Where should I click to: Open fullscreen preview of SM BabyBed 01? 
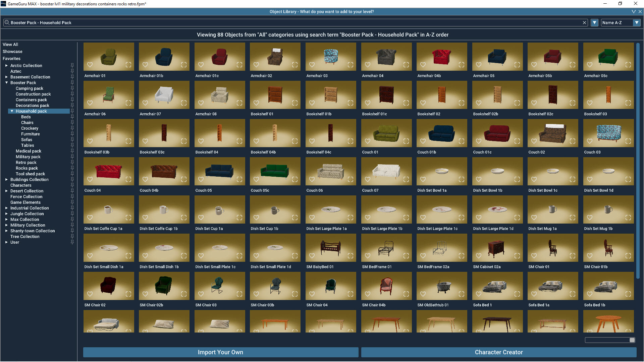pos(350,256)
